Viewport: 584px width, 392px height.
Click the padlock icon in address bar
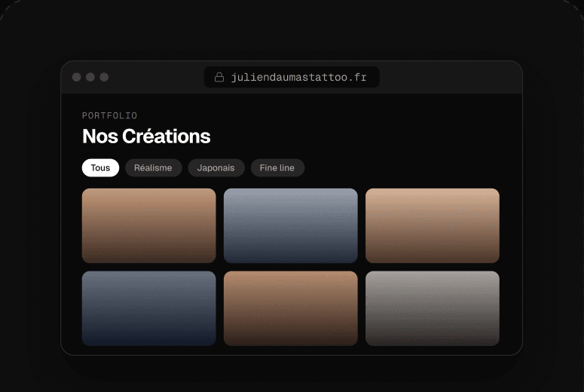pos(219,77)
